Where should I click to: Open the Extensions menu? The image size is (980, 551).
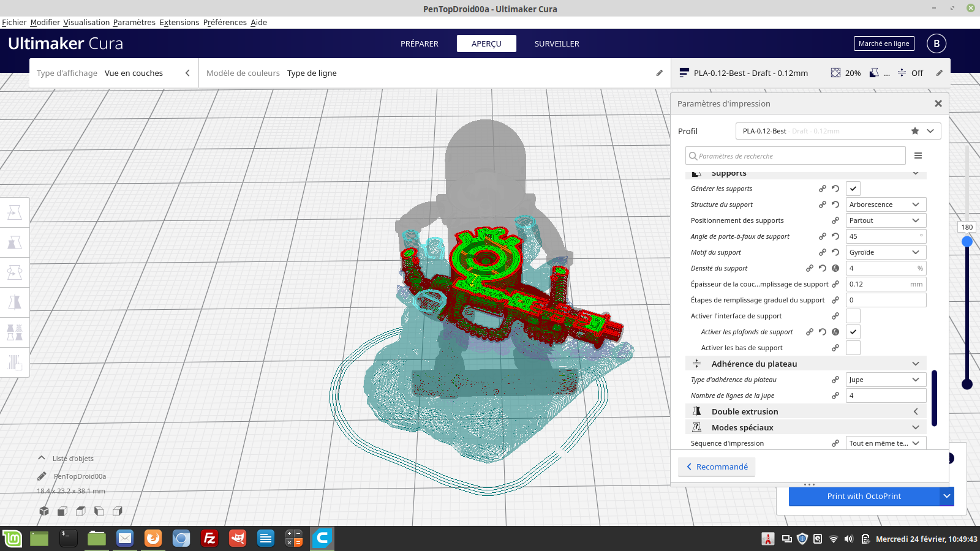(179, 23)
